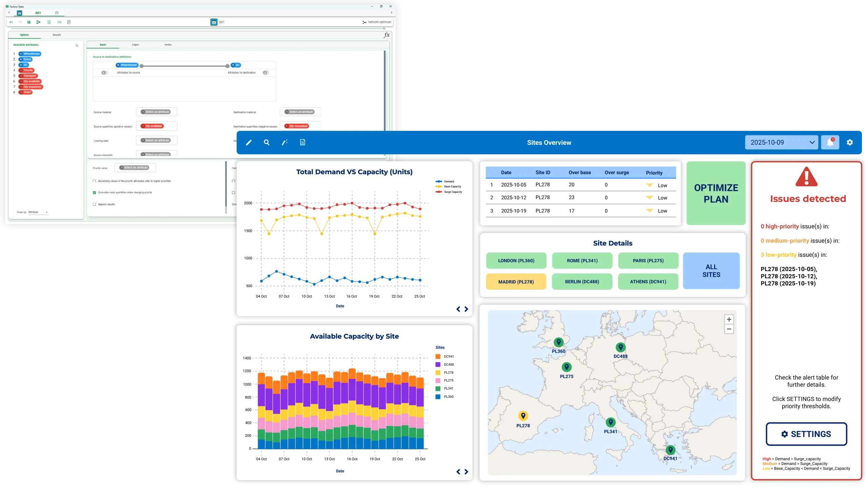Click the DC488 purple swatch in Sites legend
This screenshot has height=488, width=868.
tap(438, 365)
